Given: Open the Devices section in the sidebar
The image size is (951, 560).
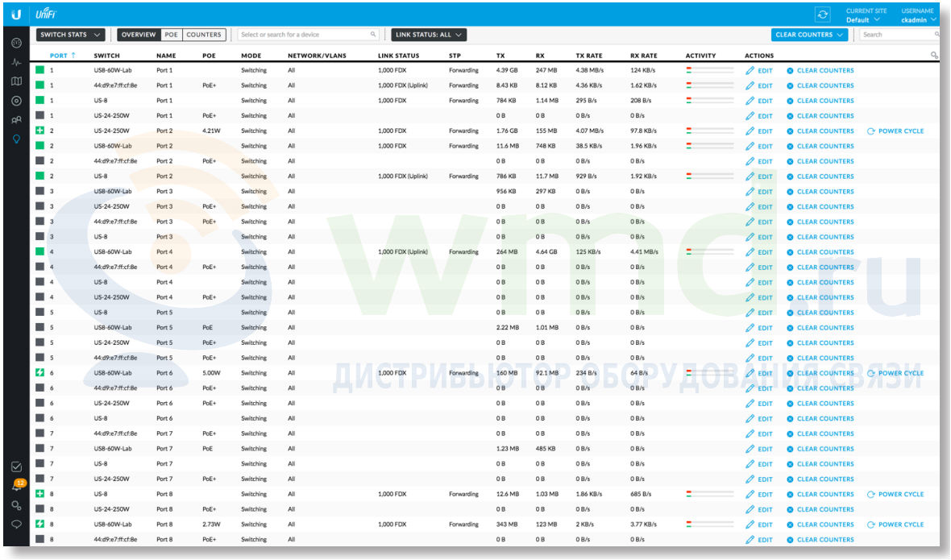Looking at the screenshot, I should (16, 102).
